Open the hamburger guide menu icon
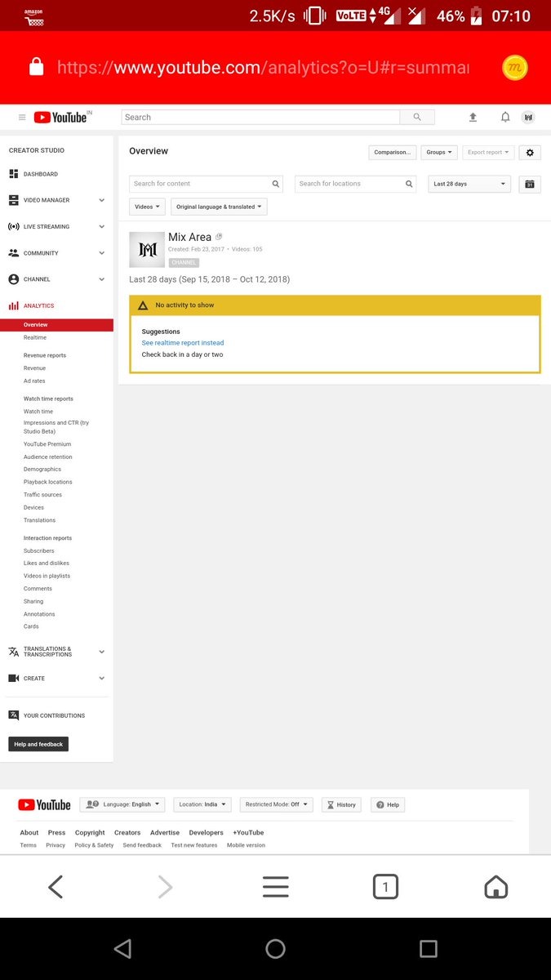This screenshot has height=980, width=551. [x=22, y=118]
